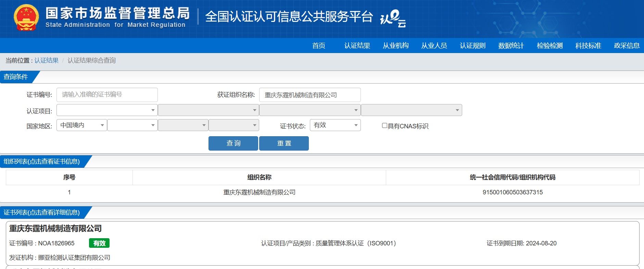Open 认证结果 in the top navigation bar
644x269 pixels.
click(x=357, y=46)
